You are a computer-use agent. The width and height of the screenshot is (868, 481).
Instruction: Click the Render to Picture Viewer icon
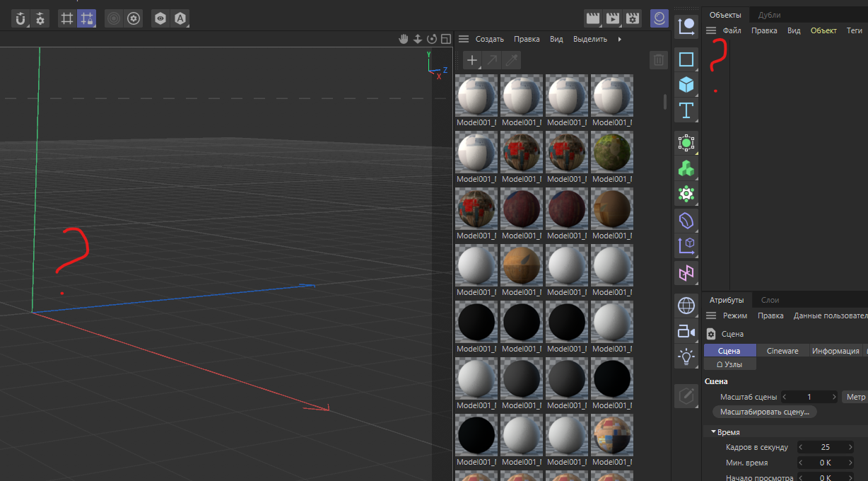coord(613,18)
